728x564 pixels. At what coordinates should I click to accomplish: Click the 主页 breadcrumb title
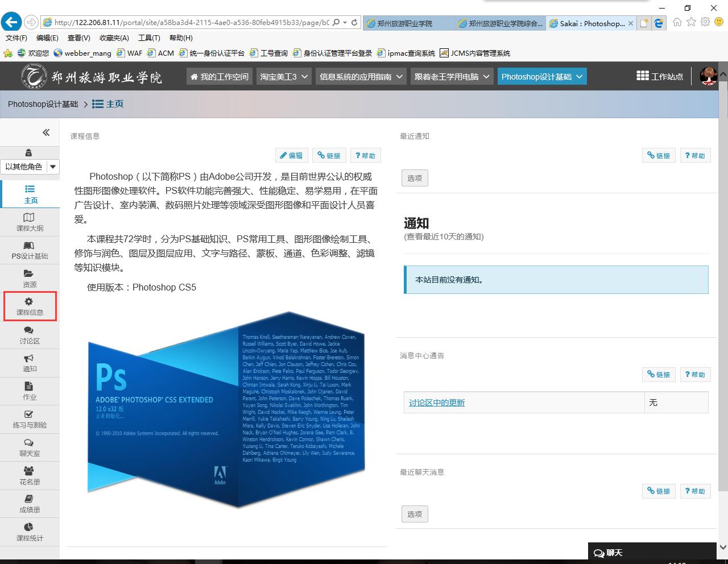click(107, 104)
